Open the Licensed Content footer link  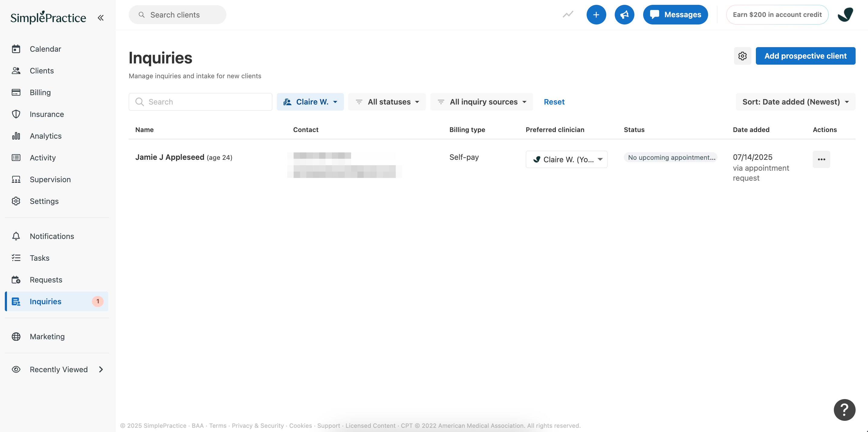[x=370, y=426]
